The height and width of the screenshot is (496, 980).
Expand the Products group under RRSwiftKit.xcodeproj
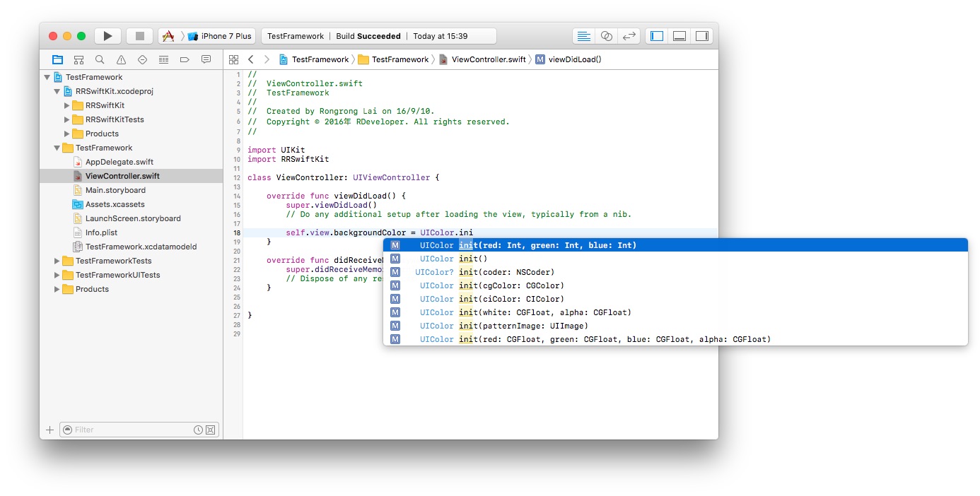[67, 134]
